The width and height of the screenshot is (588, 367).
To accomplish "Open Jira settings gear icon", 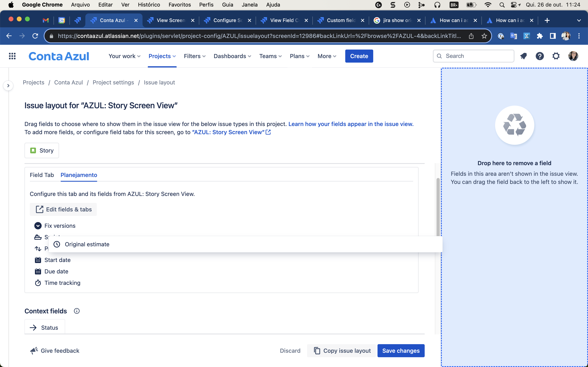I will (x=556, y=56).
